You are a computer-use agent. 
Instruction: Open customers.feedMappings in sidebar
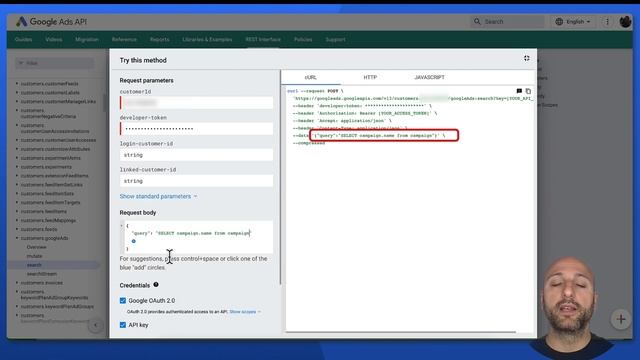click(x=48, y=220)
